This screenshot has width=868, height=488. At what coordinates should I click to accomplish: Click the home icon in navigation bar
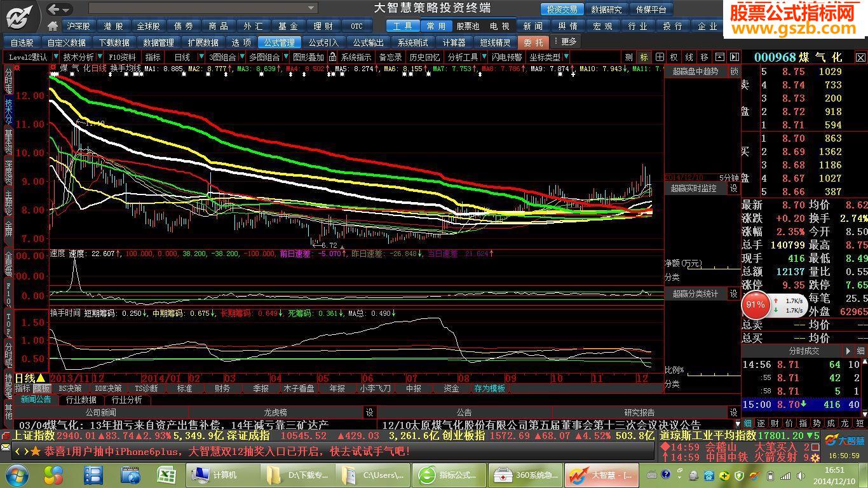tap(53, 26)
